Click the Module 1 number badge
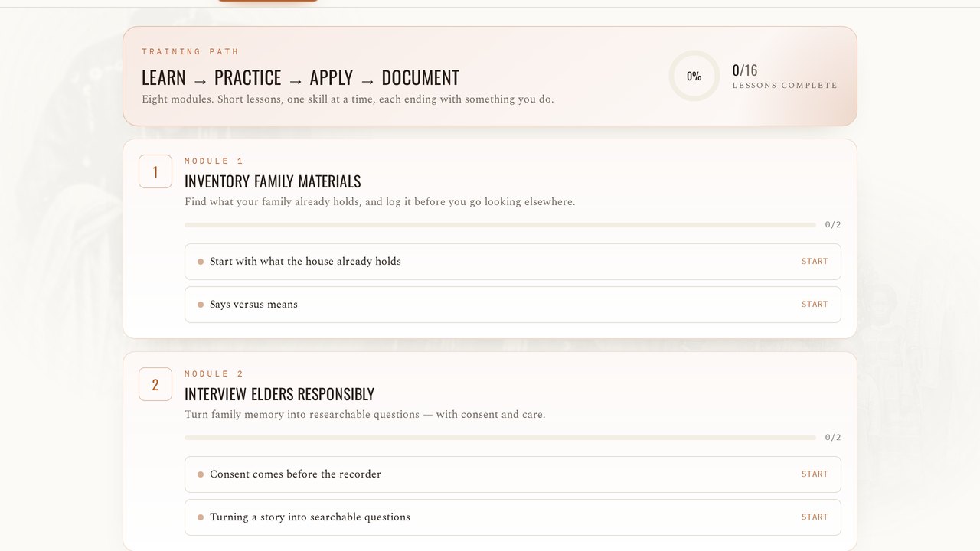This screenshot has width=980, height=551. pos(155,171)
